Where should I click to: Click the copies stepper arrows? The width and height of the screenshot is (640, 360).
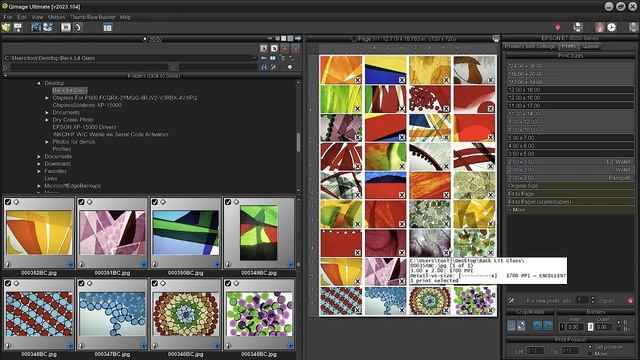[x=593, y=300]
